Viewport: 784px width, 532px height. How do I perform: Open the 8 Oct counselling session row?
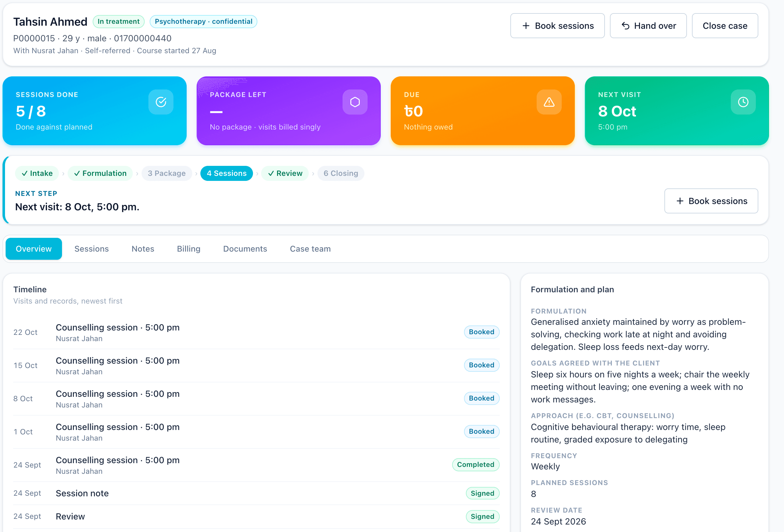click(256, 398)
